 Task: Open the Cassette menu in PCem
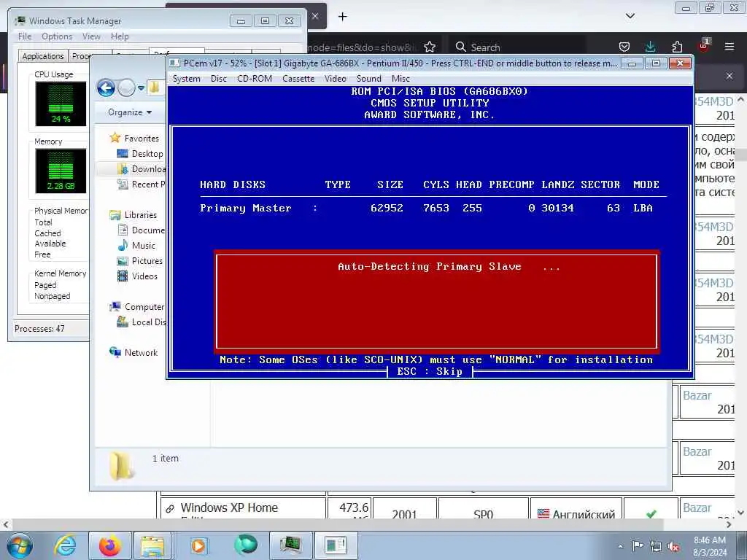(298, 79)
